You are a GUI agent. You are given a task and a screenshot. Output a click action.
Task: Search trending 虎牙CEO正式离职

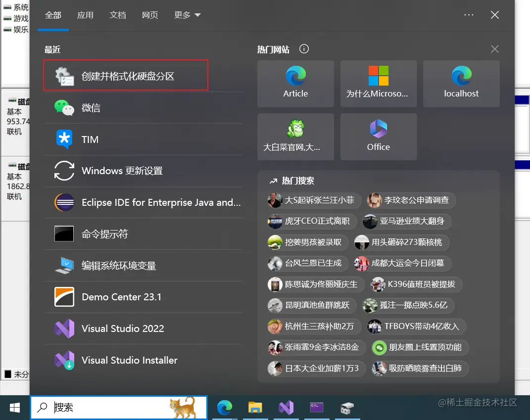[311, 221]
